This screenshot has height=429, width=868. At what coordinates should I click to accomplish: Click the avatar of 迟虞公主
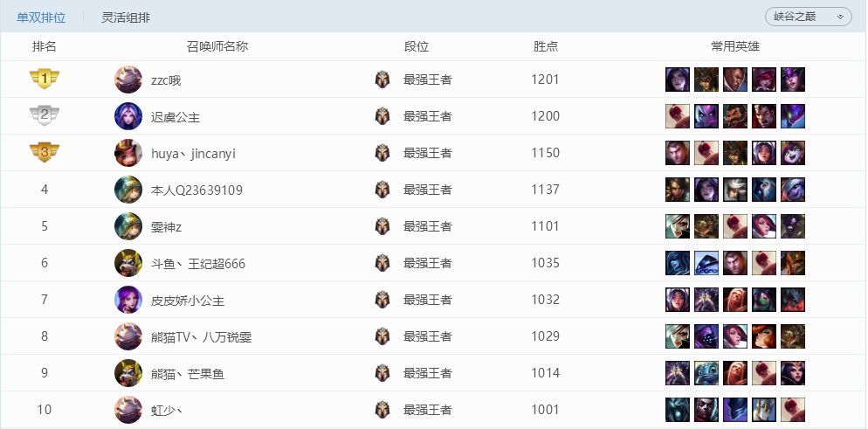(x=128, y=116)
